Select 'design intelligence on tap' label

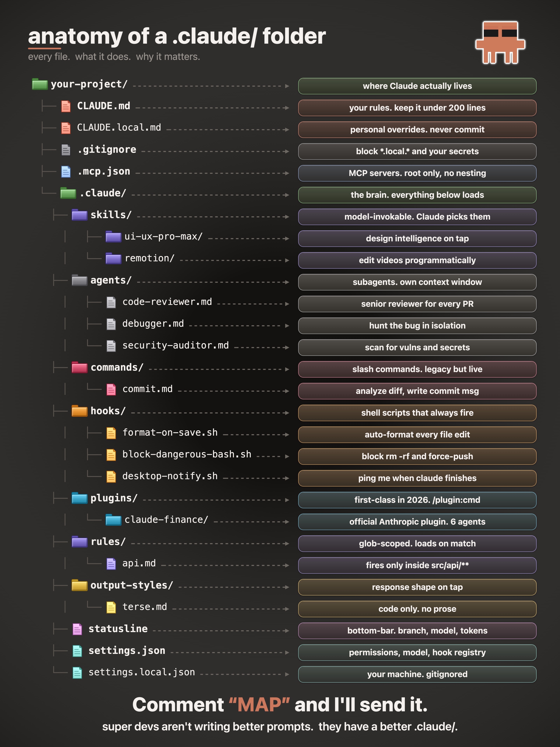coord(417,238)
